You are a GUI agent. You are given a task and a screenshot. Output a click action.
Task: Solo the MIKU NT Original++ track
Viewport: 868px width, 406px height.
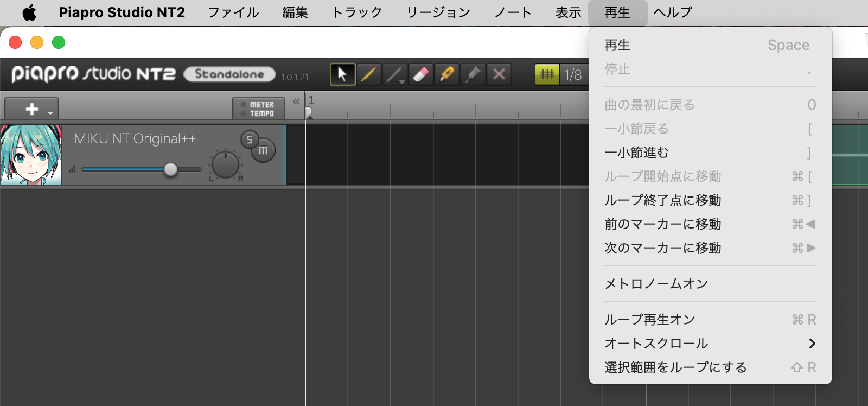click(250, 139)
